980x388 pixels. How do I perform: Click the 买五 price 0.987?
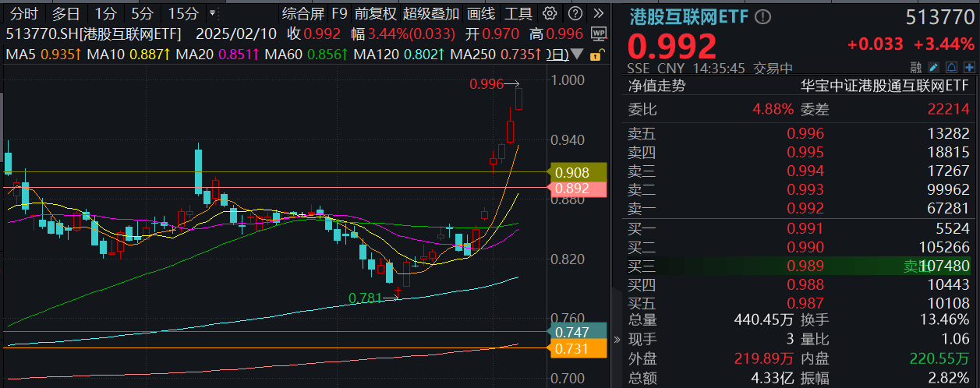point(805,304)
